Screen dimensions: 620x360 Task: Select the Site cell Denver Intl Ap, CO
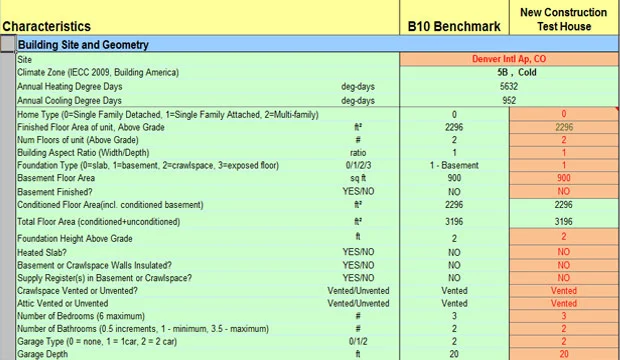(509, 59)
